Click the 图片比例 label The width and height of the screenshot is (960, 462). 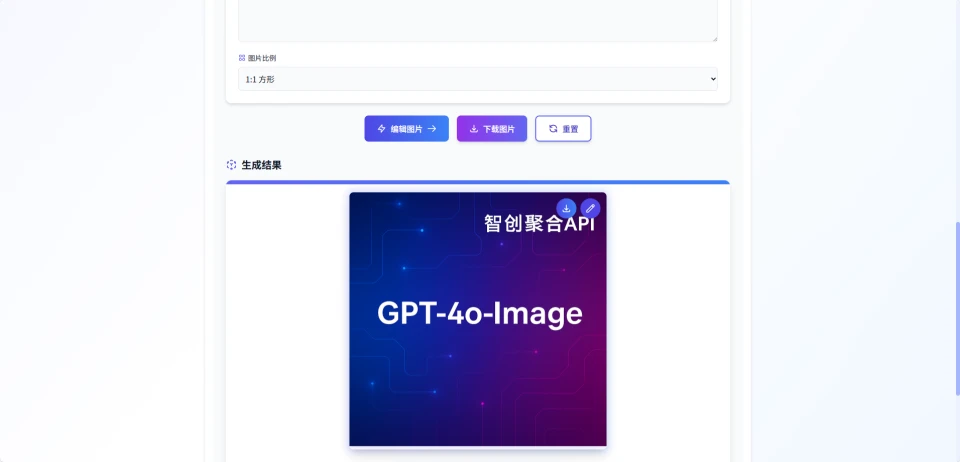tap(262, 58)
